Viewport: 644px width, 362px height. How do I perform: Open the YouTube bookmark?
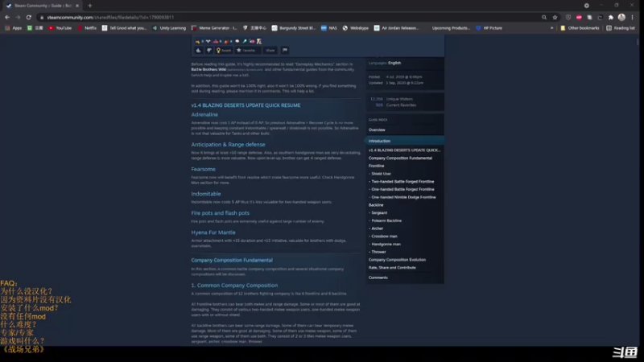[x=60, y=28]
